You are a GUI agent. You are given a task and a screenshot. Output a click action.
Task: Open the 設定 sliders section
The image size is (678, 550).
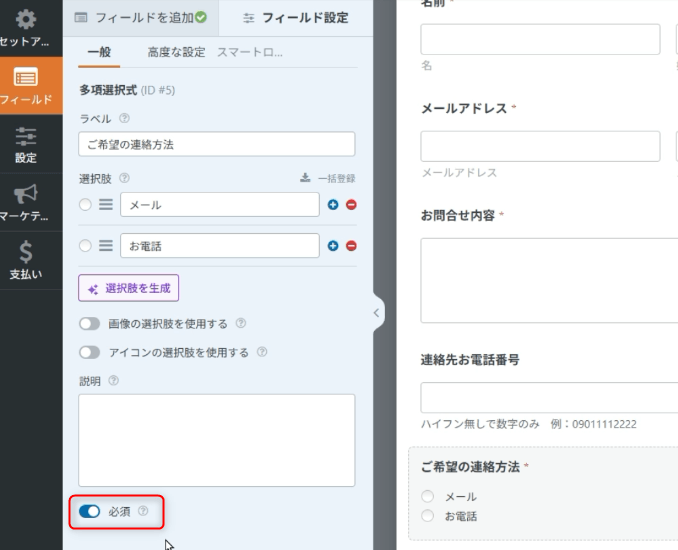(26, 145)
